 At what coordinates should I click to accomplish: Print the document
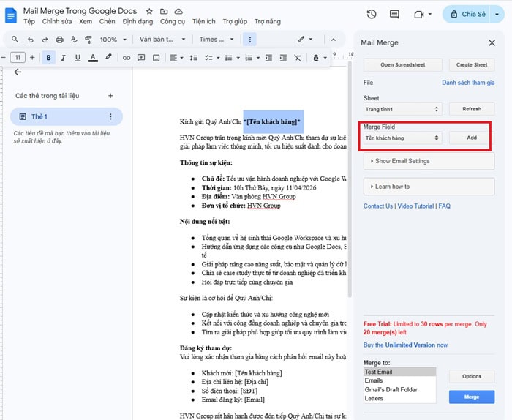point(59,40)
